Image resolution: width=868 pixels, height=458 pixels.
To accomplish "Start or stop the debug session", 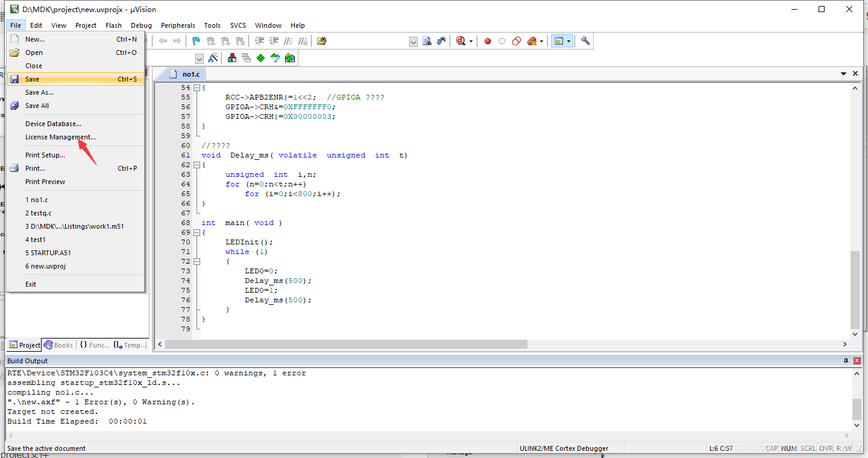I will [461, 41].
